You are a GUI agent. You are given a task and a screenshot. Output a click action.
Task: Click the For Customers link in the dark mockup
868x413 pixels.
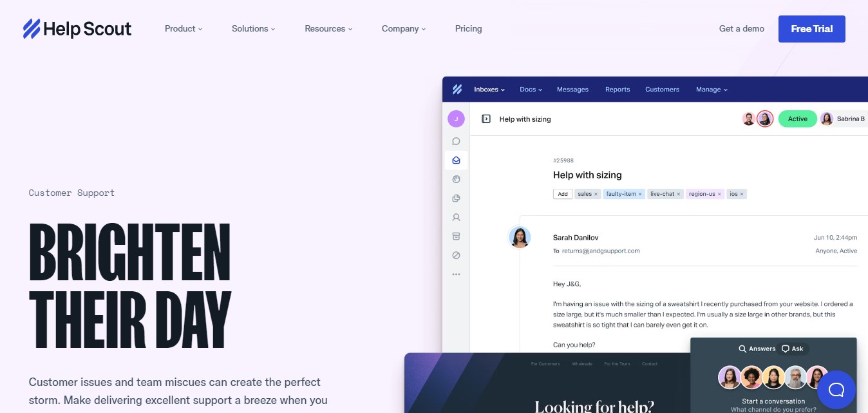point(545,364)
